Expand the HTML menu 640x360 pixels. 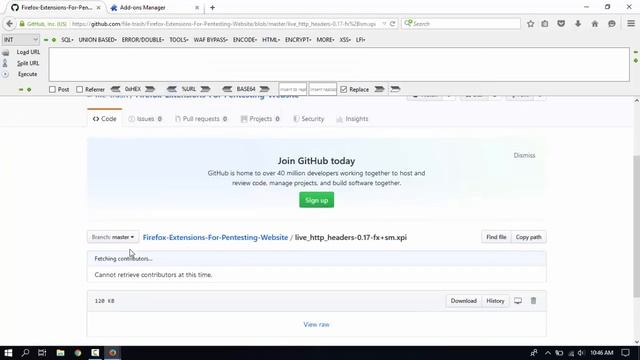pos(271,40)
